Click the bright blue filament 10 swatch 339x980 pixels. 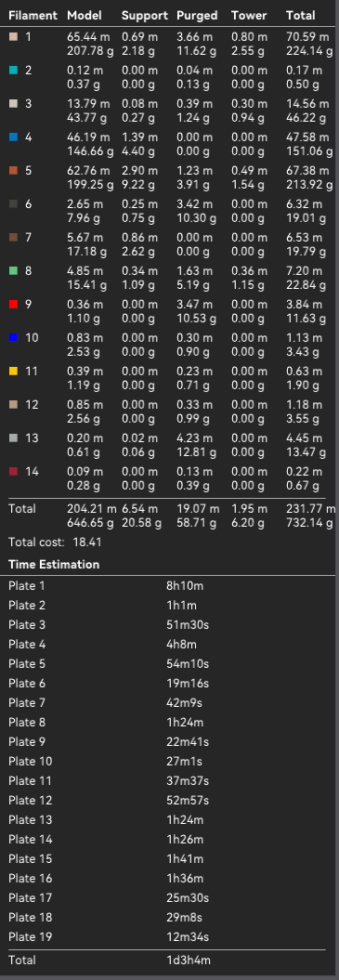(13, 337)
